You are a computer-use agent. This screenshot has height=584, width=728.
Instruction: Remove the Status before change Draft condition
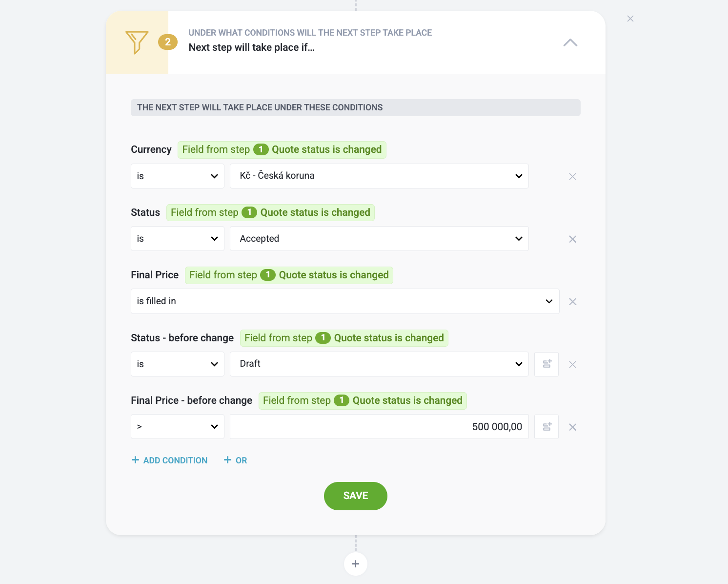[572, 364]
